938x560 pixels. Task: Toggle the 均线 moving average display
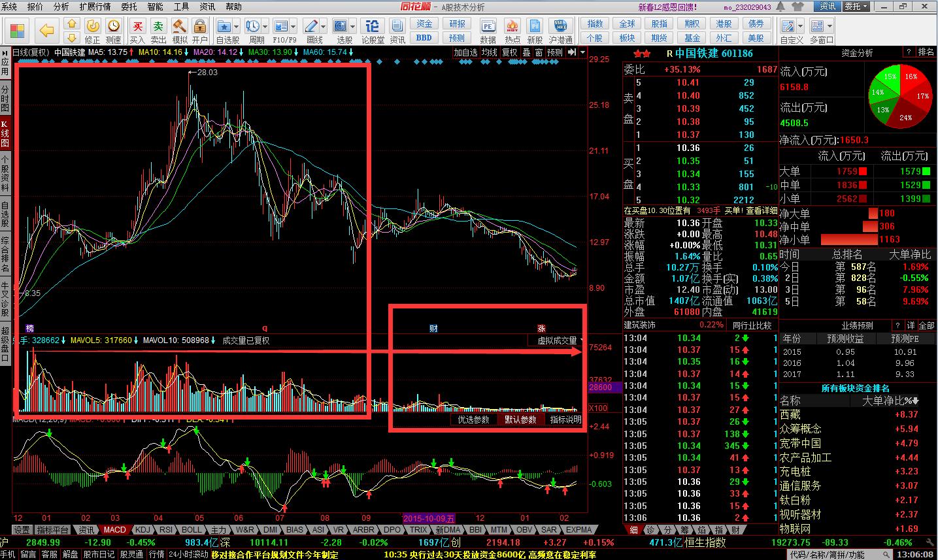coord(489,52)
